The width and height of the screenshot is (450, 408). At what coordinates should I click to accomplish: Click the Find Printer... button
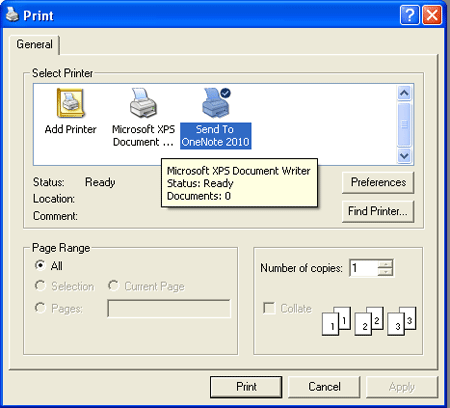tap(378, 211)
